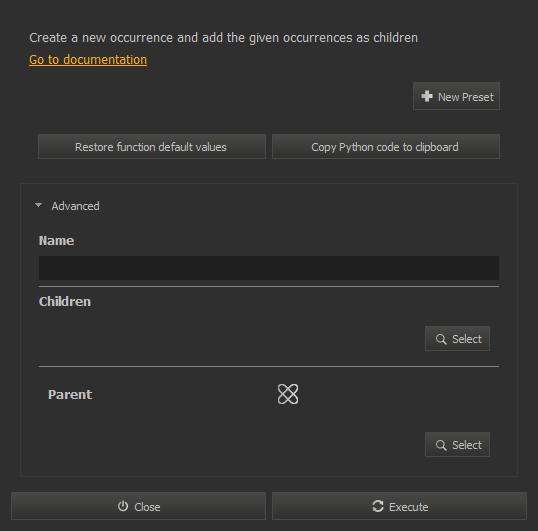This screenshot has height=531, width=538.
Task: Click the Children parameter label
Action: coord(65,302)
